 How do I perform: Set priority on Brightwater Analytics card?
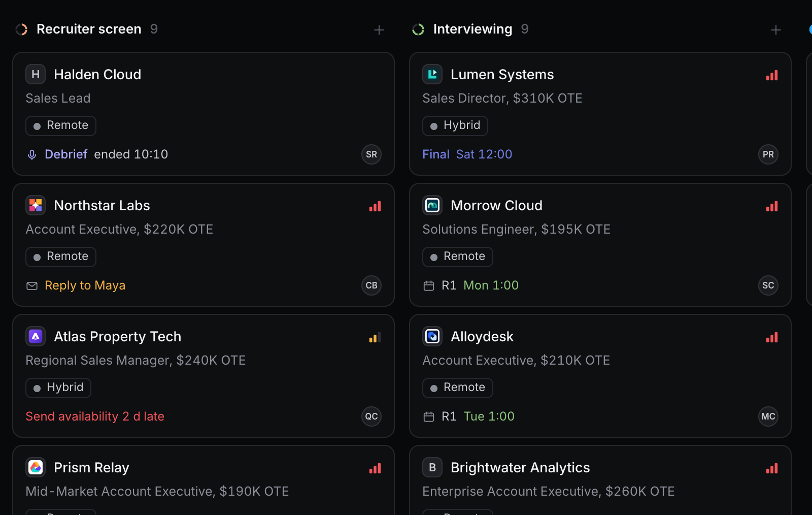tap(772, 468)
